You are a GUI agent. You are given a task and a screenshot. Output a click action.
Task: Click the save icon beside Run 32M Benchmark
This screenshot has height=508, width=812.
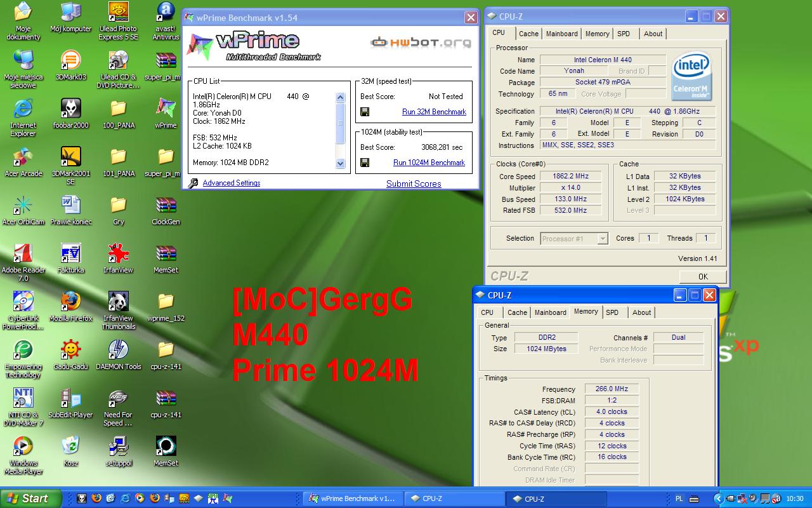pyautogui.click(x=365, y=112)
